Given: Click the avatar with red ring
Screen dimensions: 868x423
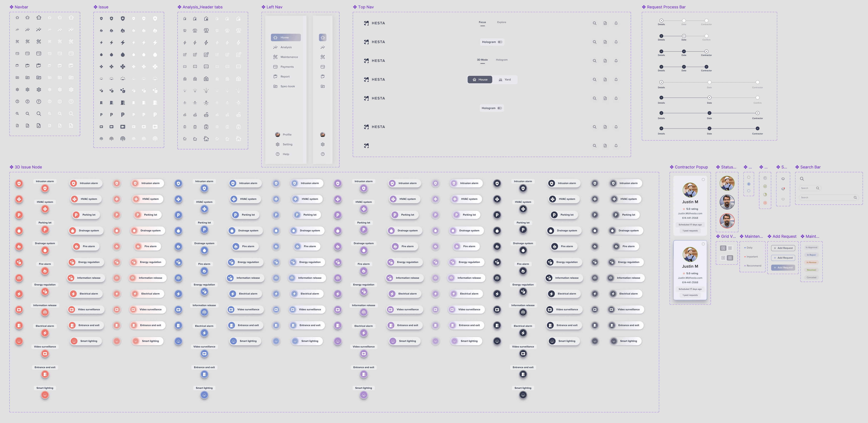Looking at the screenshot, I should click(x=727, y=221).
